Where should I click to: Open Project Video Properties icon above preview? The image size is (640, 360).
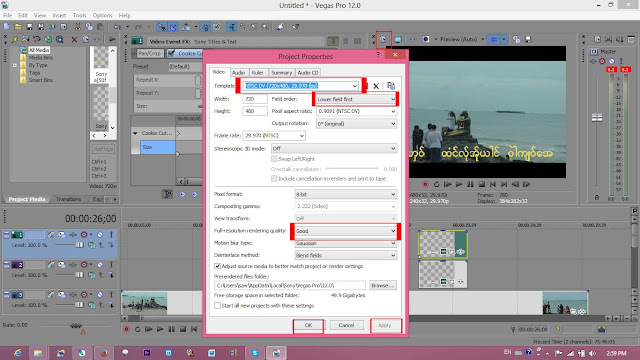pyautogui.click(x=383, y=39)
